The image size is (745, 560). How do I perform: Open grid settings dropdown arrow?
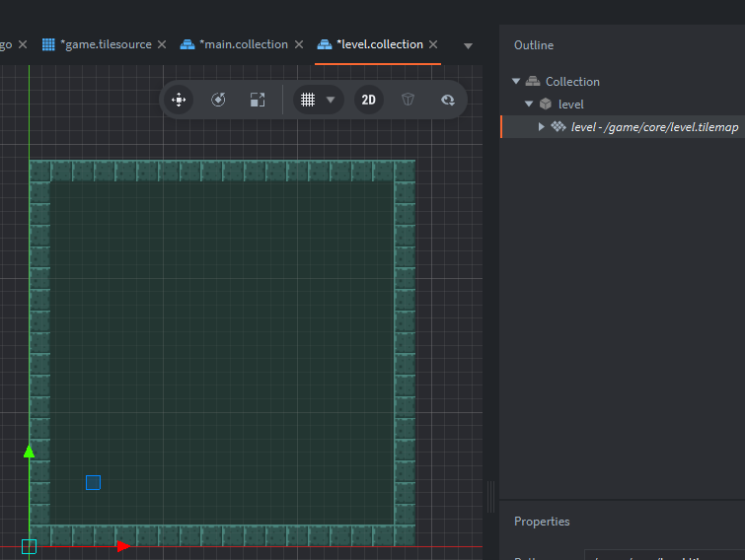[x=331, y=100]
